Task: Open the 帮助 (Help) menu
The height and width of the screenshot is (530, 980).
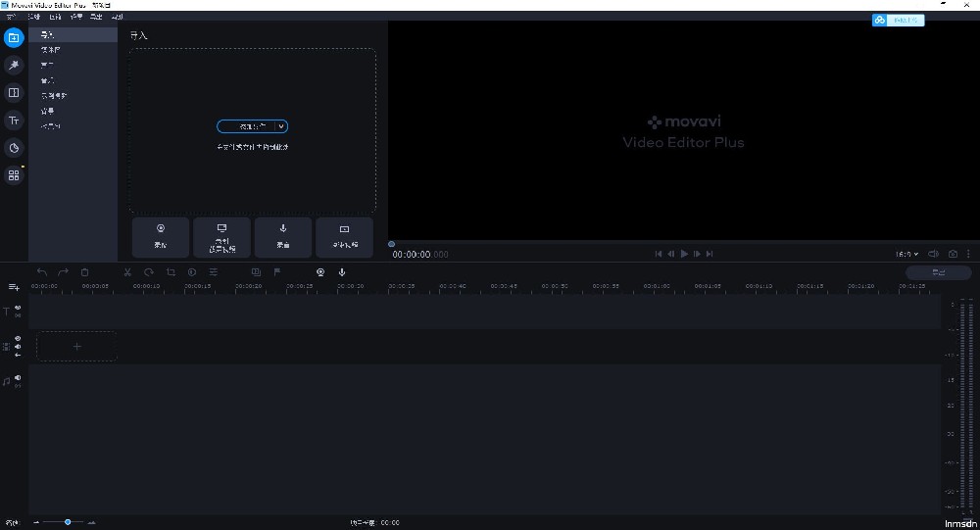Action: pos(117,17)
